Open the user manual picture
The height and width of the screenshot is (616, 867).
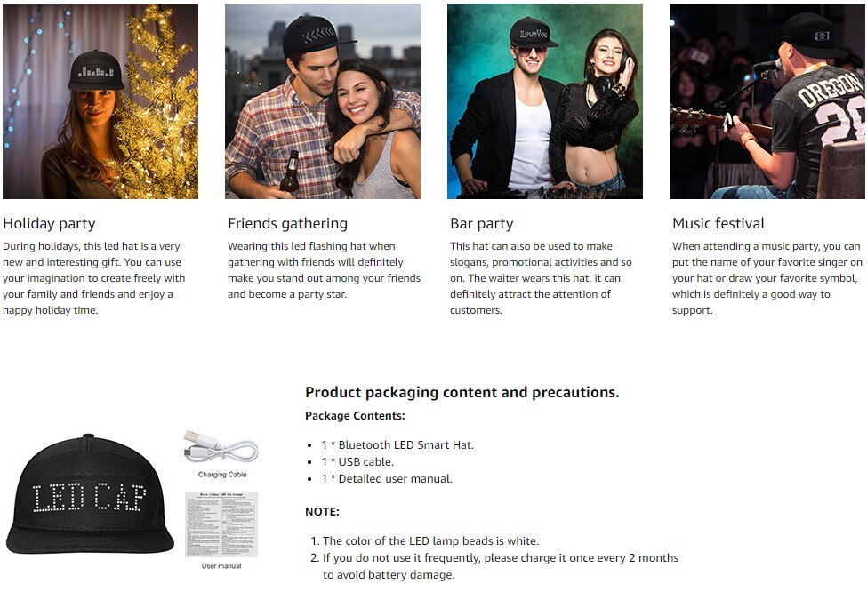[221, 524]
